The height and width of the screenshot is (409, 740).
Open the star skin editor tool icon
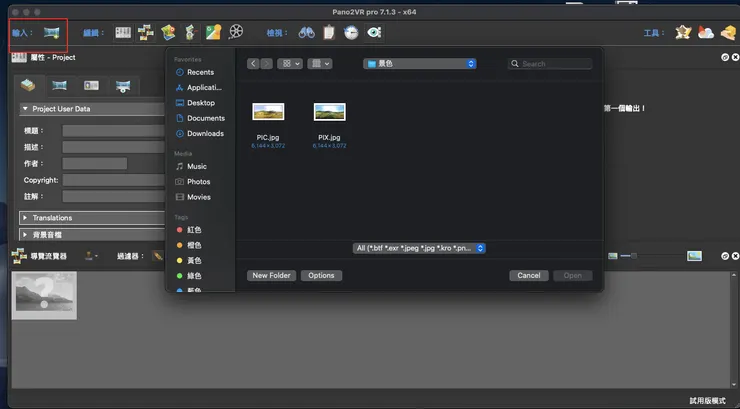click(683, 32)
